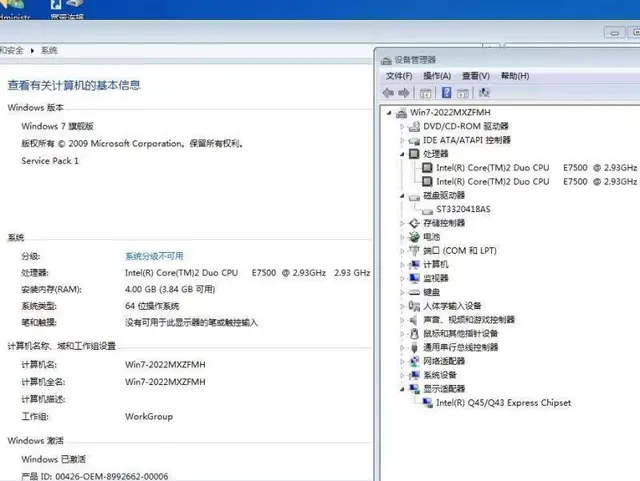The width and height of the screenshot is (640, 481).
Task: Click the 64 位操作系统 text
Action: pos(152,306)
